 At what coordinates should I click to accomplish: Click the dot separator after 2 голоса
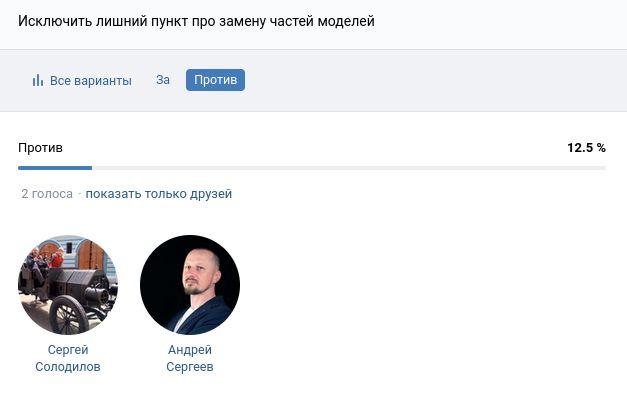(x=79, y=194)
